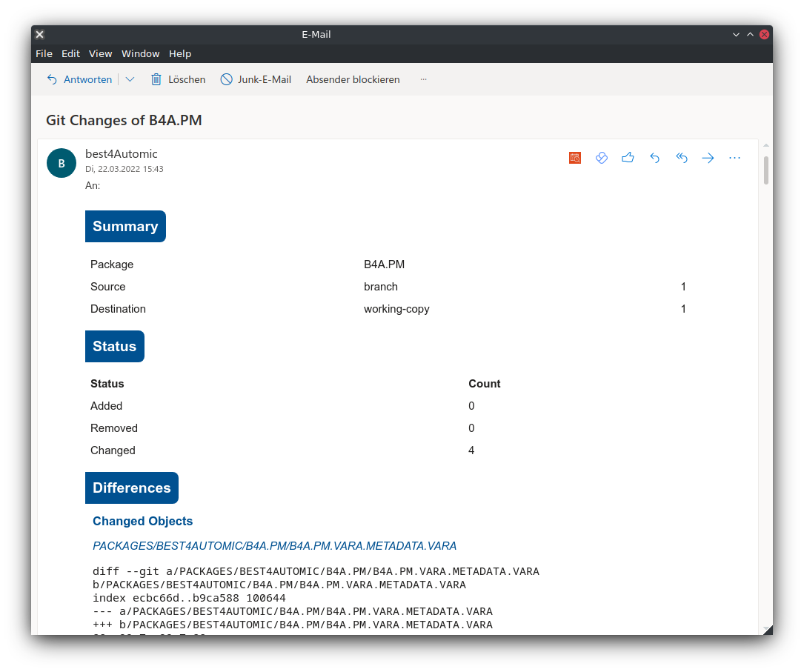Click the Status section header badge

tap(114, 346)
